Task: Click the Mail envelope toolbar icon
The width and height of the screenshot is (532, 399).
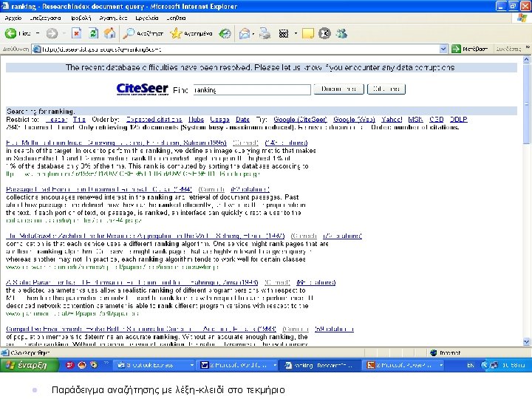Action: pos(245,33)
